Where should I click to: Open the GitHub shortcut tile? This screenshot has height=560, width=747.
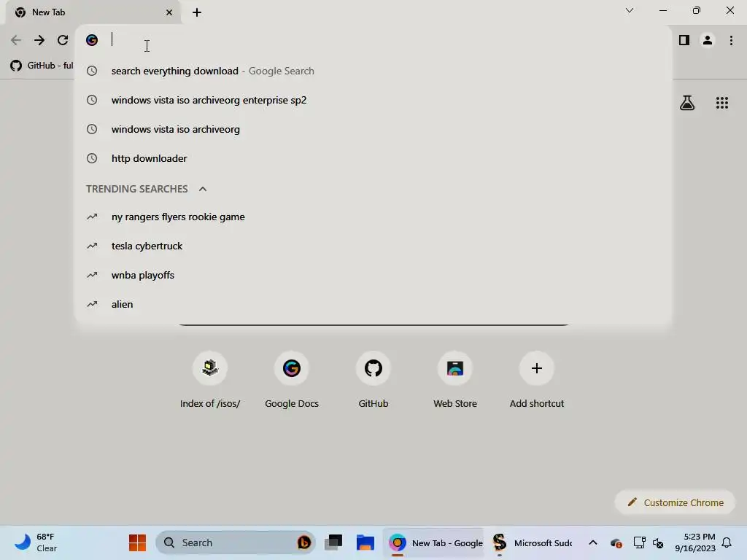click(373, 380)
